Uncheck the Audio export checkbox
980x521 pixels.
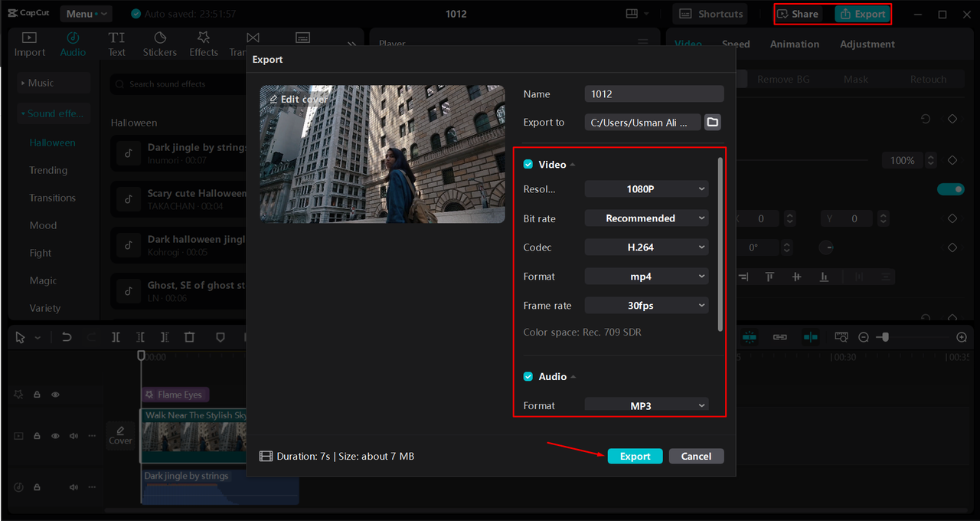coord(528,376)
